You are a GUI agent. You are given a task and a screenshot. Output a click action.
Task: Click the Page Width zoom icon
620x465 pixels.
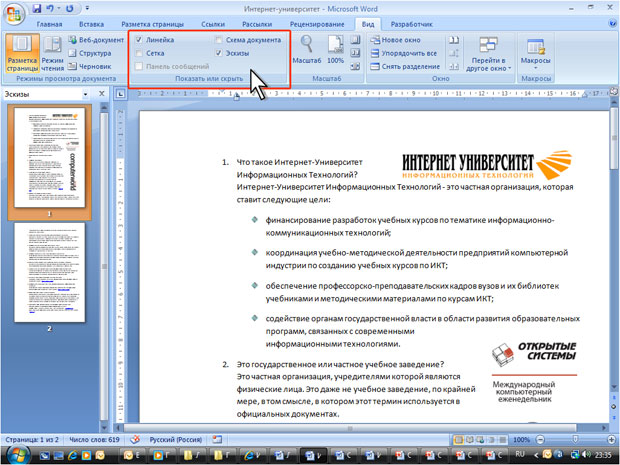click(355, 66)
